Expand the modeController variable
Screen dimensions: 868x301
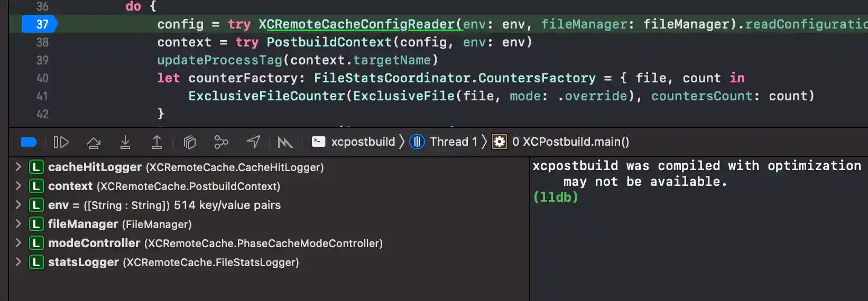point(19,243)
